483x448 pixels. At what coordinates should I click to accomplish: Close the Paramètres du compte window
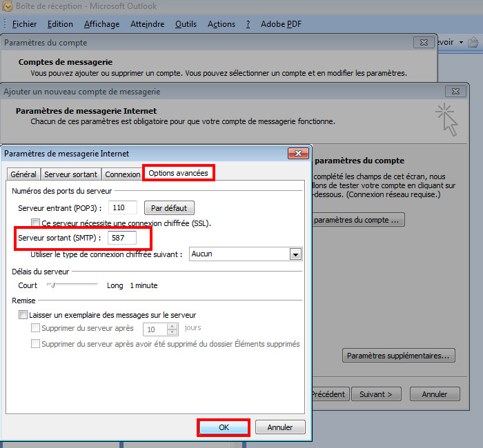(424, 43)
